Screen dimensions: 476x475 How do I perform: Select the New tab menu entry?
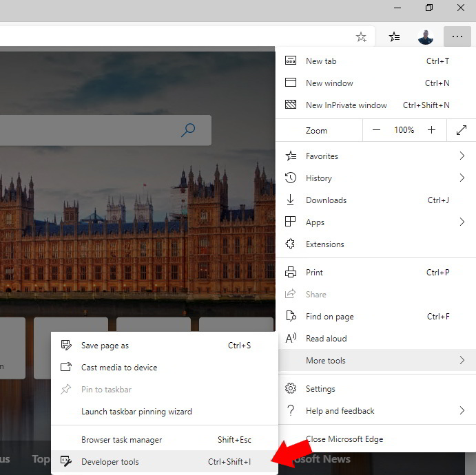[x=375, y=61]
